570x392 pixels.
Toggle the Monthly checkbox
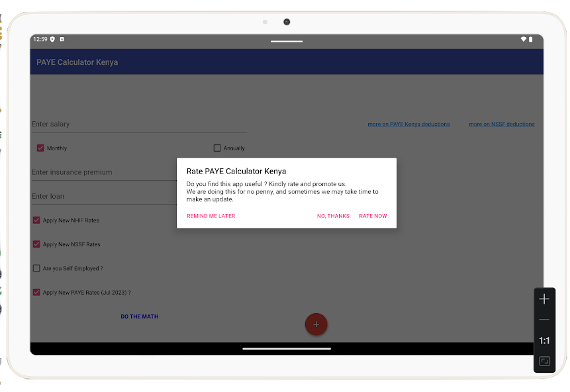tap(40, 148)
